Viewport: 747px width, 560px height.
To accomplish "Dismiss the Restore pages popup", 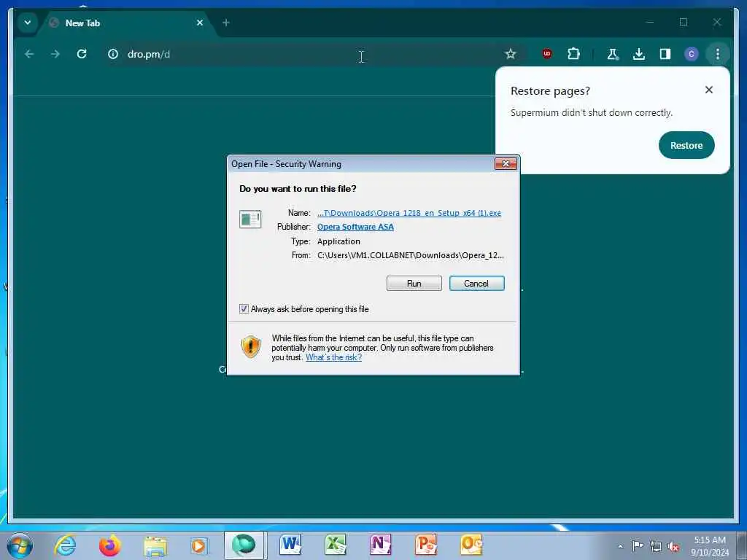I will (x=709, y=90).
